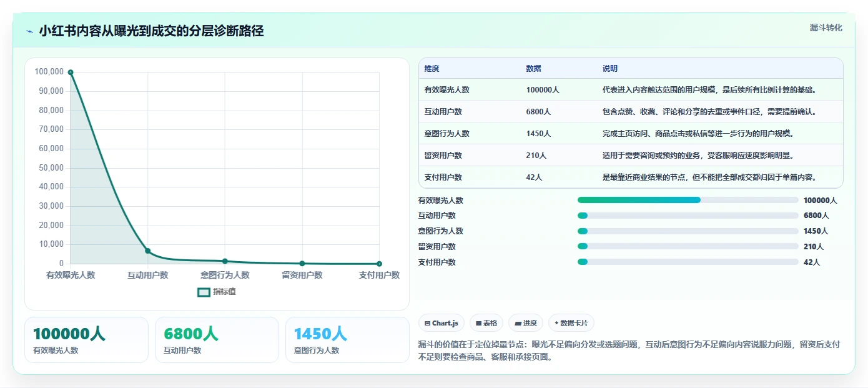Click the 留资用户数 progress bar

[688, 246]
